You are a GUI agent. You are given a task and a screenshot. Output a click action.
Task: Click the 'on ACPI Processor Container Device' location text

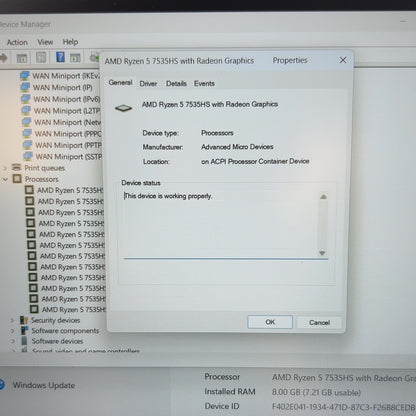coord(255,161)
